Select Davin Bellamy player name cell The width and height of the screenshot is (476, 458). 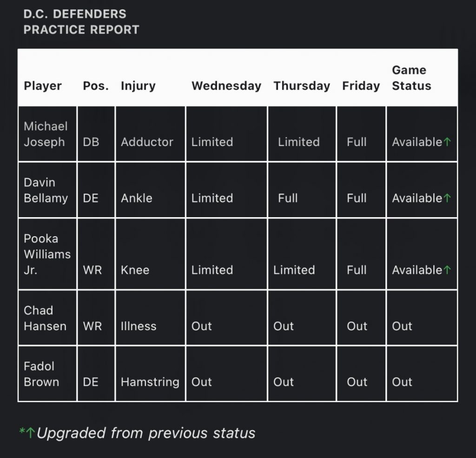pos(46,190)
